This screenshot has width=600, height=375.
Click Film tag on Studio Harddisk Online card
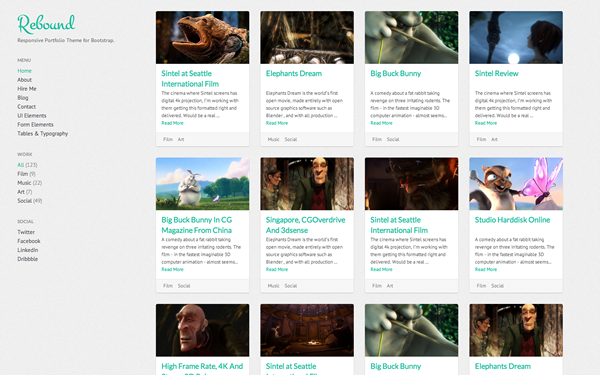coord(481,286)
